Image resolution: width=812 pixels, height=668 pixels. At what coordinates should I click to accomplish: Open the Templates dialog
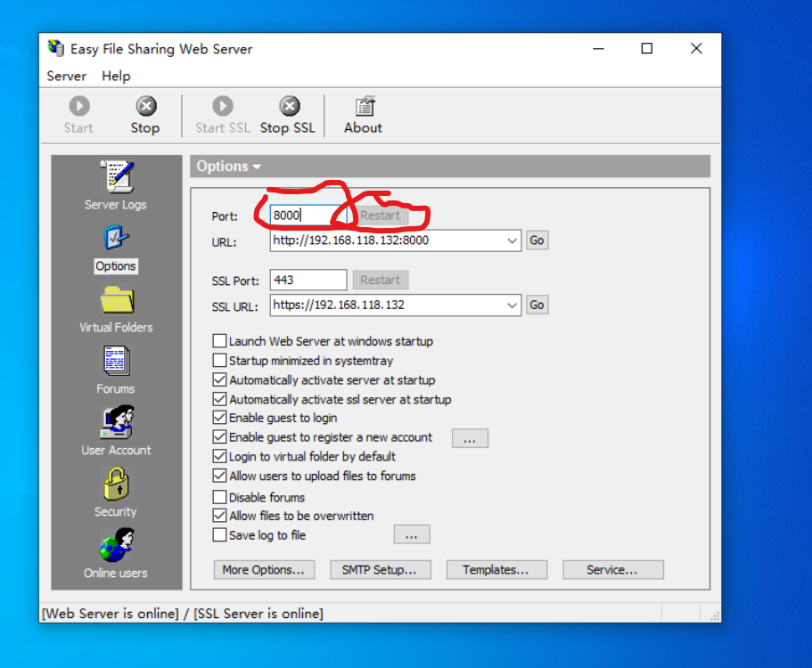(496, 570)
